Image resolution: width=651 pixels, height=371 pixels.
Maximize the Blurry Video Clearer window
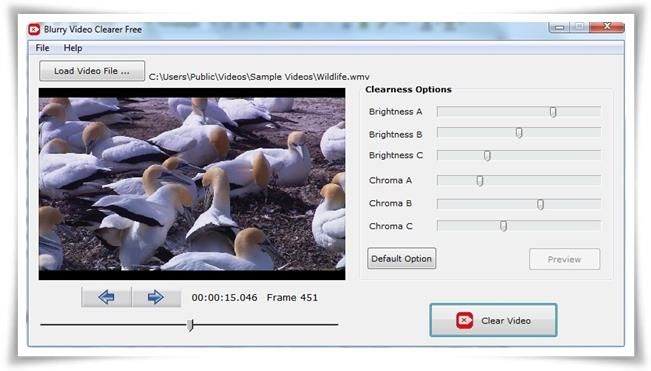click(x=579, y=27)
